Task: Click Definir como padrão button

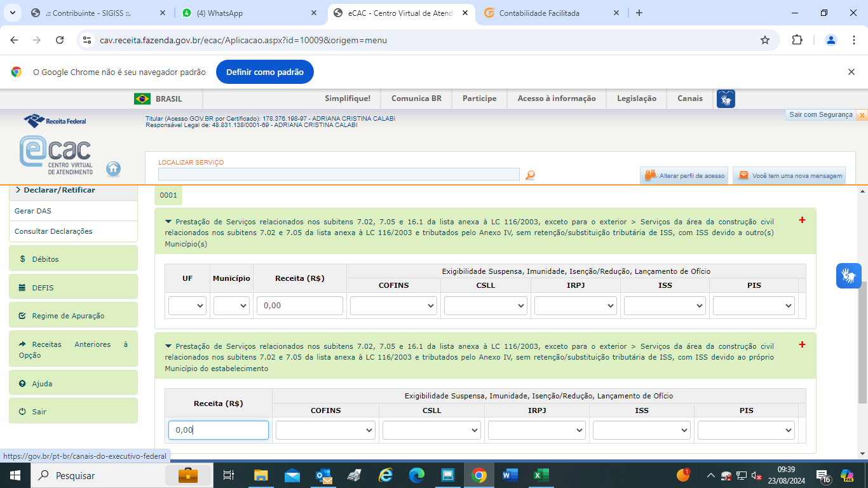Action: coord(265,72)
